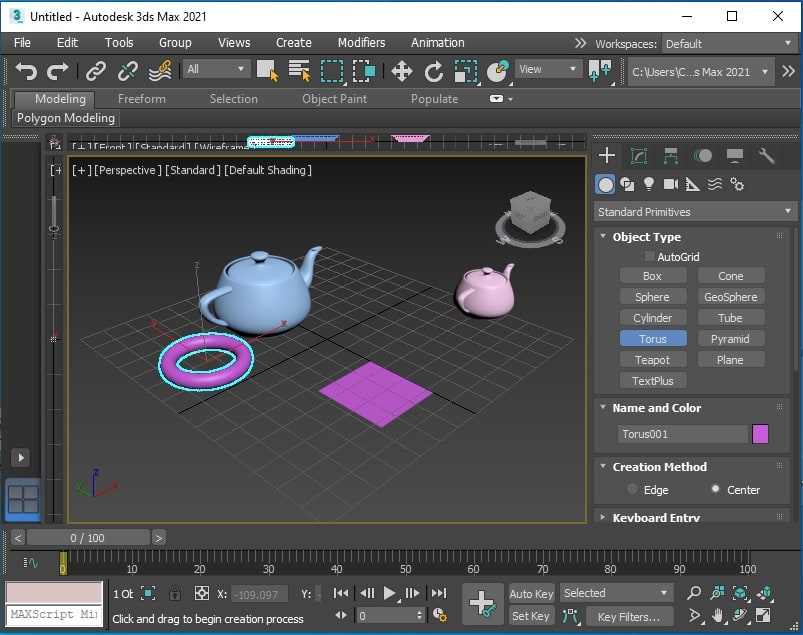
Task: Activate the Select Object tool
Action: (267, 71)
